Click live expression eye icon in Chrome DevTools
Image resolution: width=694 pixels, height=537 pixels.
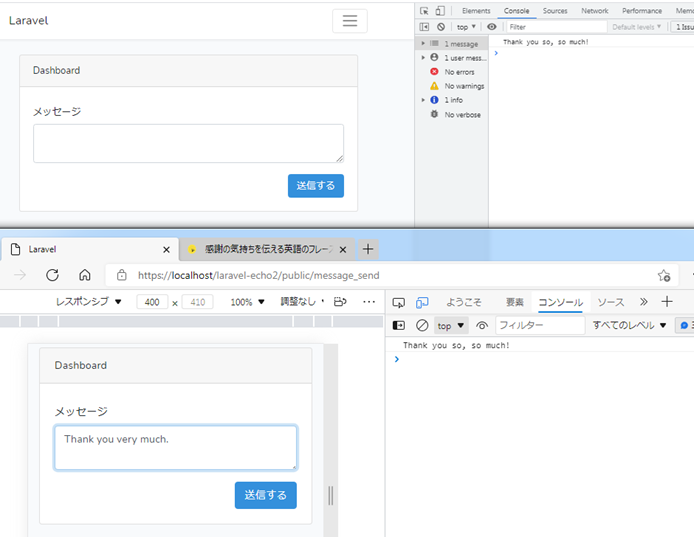(492, 27)
